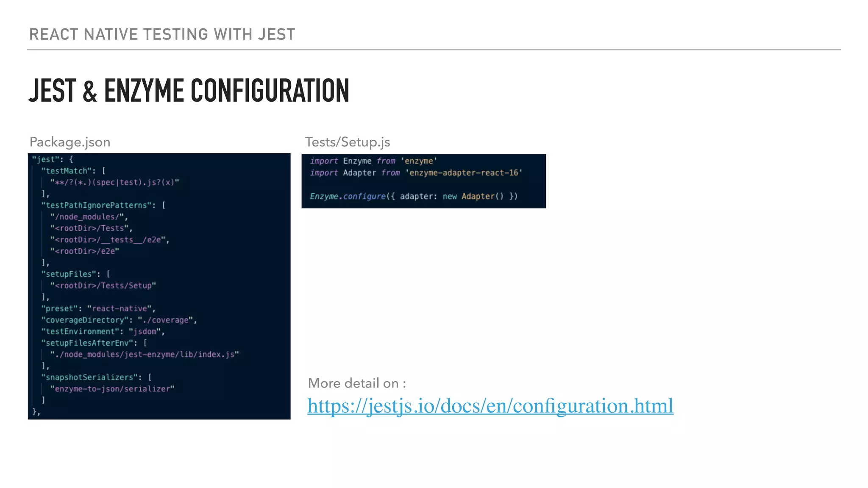Click the 'Package.json' label
The height and width of the screenshot is (488, 868).
pyautogui.click(x=70, y=142)
